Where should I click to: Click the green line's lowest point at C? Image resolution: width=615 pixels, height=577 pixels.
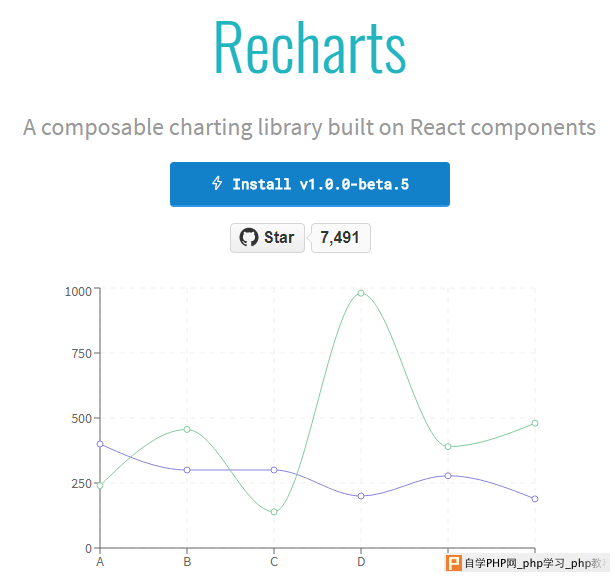pos(274,512)
